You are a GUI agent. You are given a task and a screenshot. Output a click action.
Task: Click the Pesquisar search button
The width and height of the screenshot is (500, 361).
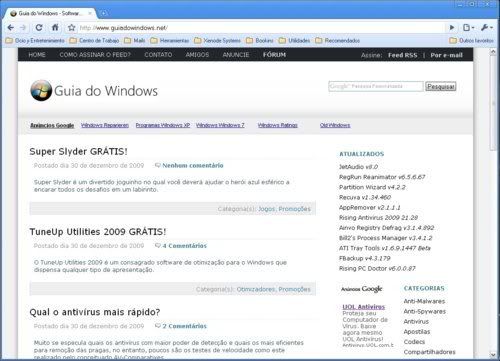(x=441, y=86)
